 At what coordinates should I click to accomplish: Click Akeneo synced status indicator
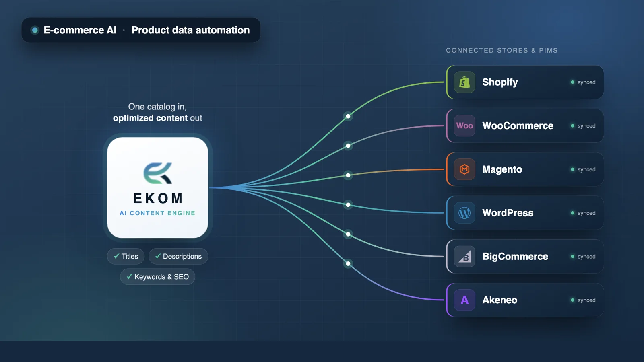tap(583, 300)
